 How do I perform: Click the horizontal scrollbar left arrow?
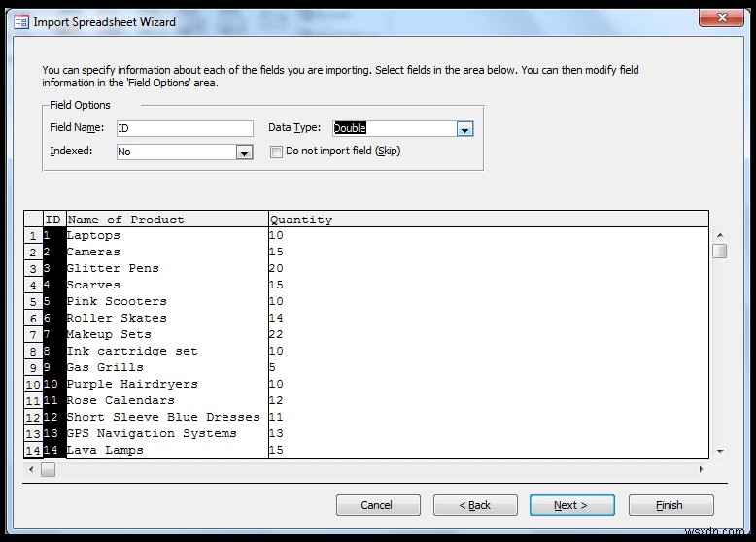pos(31,469)
